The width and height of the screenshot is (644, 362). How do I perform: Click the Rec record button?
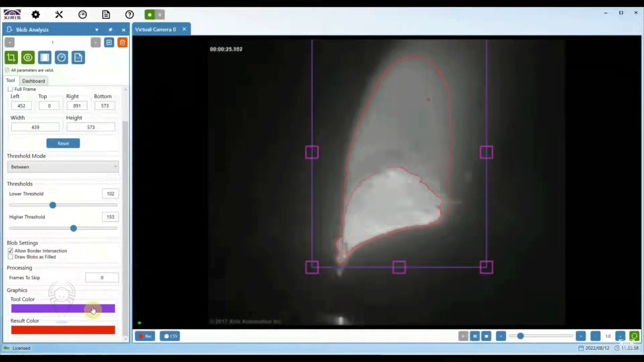click(145, 336)
